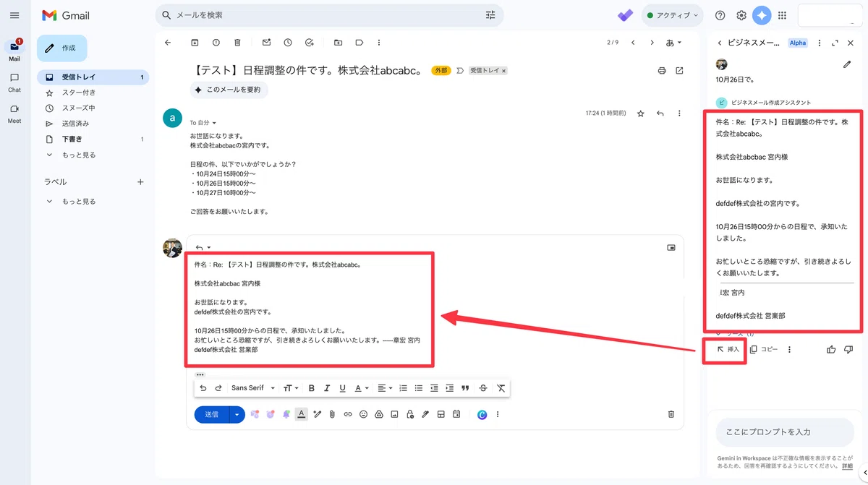This screenshot has height=485, width=868.
Task: Click 挿入 to insert generated text
Action: tap(728, 349)
